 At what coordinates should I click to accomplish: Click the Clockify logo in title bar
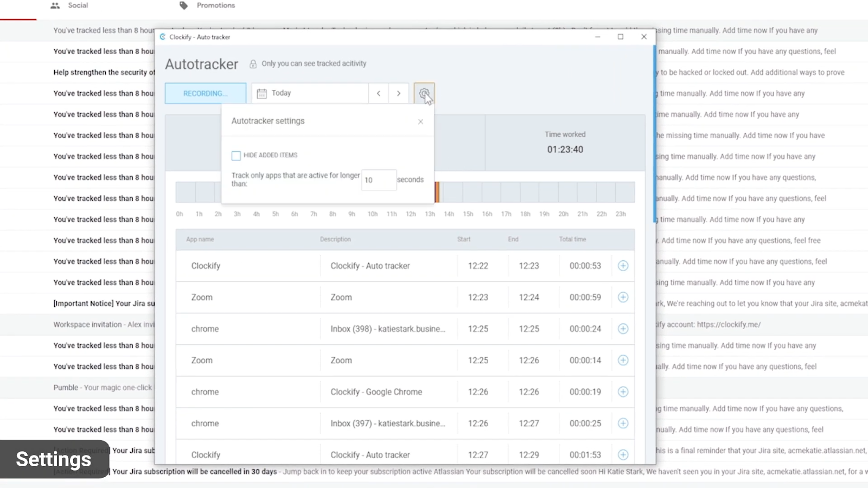(163, 37)
